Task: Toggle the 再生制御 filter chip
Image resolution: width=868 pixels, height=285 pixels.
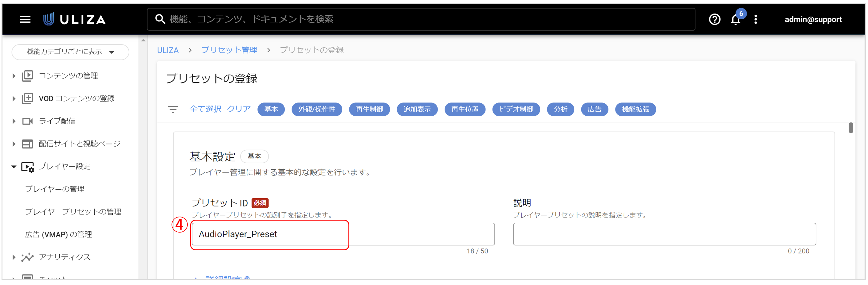Action: [x=370, y=109]
